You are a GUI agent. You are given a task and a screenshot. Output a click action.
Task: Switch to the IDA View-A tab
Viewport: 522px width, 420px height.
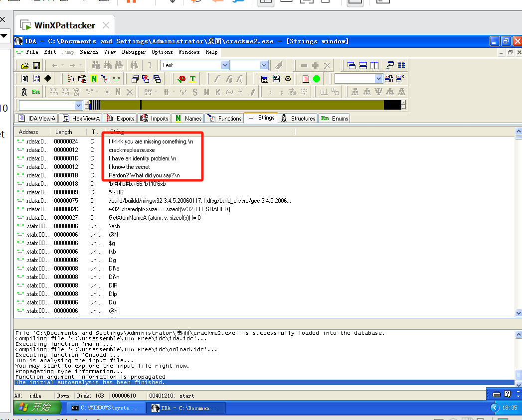point(36,118)
